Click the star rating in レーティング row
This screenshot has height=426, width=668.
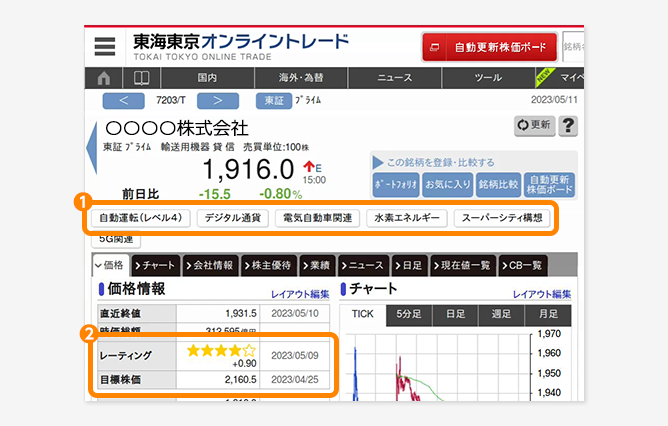coord(222,351)
